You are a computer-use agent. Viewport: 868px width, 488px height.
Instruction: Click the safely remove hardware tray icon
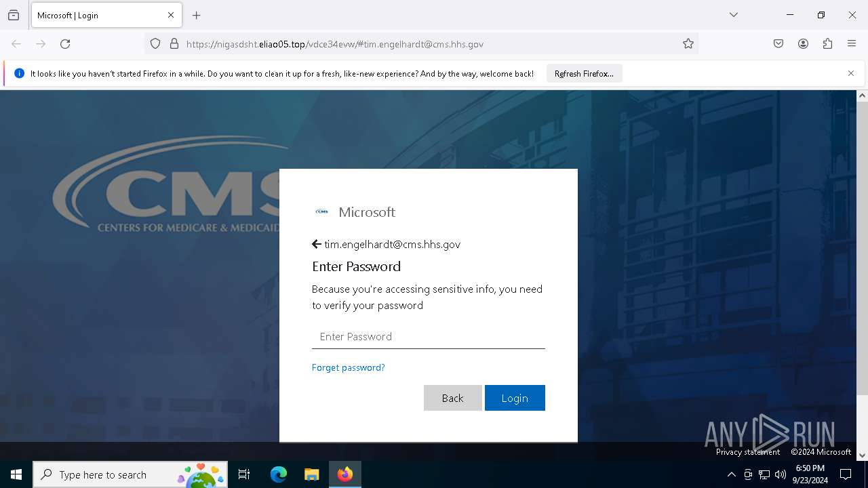[x=748, y=474]
